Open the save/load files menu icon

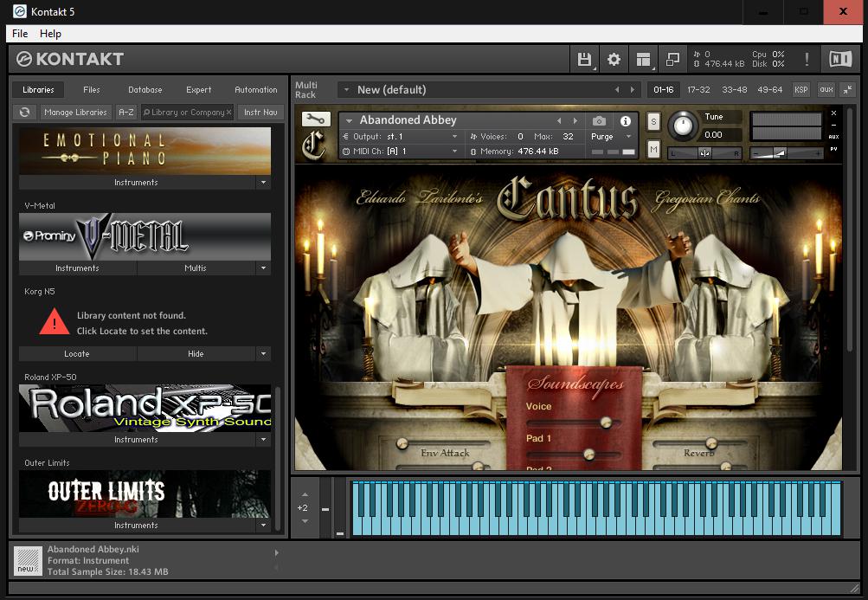pos(584,59)
